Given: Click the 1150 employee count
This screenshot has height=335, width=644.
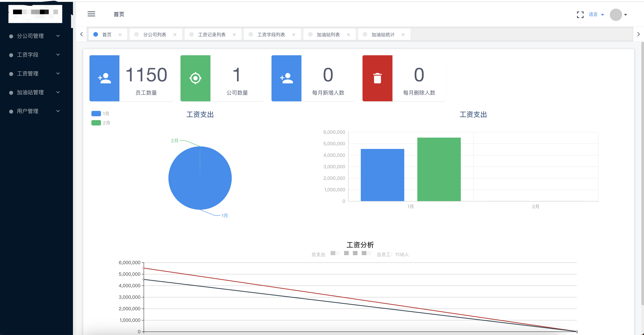Looking at the screenshot, I should (146, 75).
